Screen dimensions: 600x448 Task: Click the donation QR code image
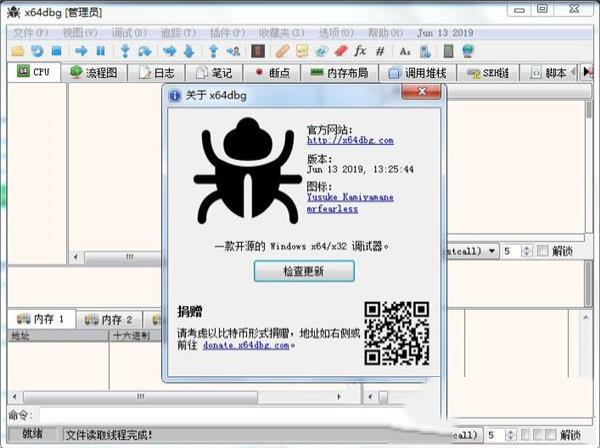pos(396,333)
